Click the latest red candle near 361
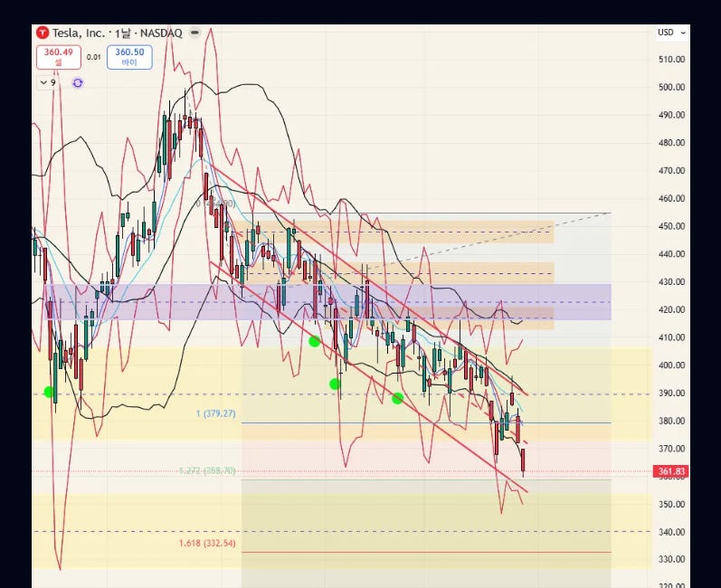 coord(523,461)
